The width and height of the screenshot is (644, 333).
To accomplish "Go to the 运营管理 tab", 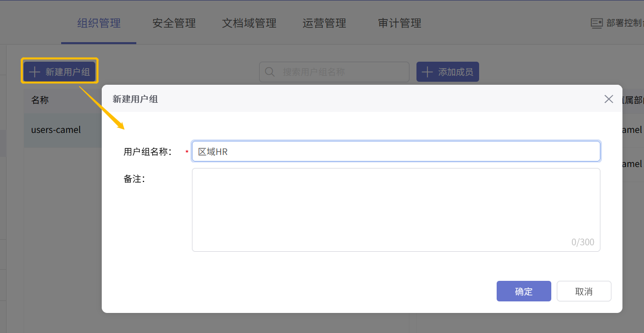I will click(324, 23).
